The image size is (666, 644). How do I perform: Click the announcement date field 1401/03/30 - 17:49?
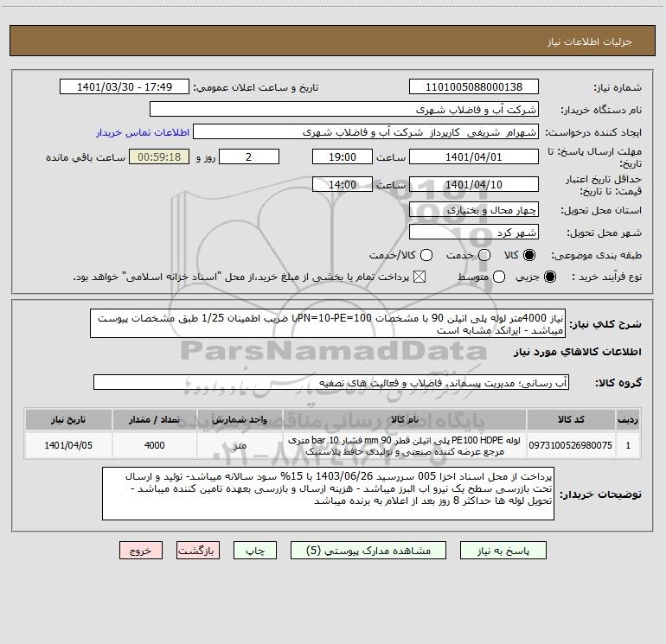pyautogui.click(x=125, y=87)
